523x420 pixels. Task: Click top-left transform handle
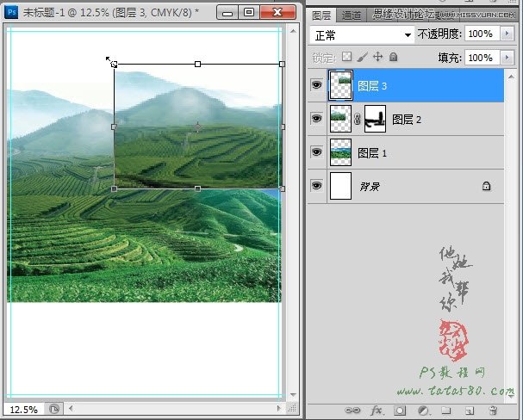[114, 64]
